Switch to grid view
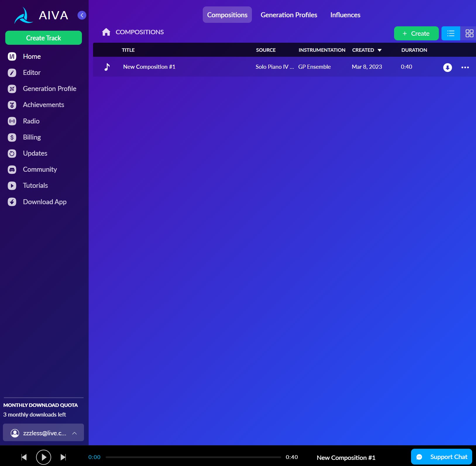 (469, 33)
